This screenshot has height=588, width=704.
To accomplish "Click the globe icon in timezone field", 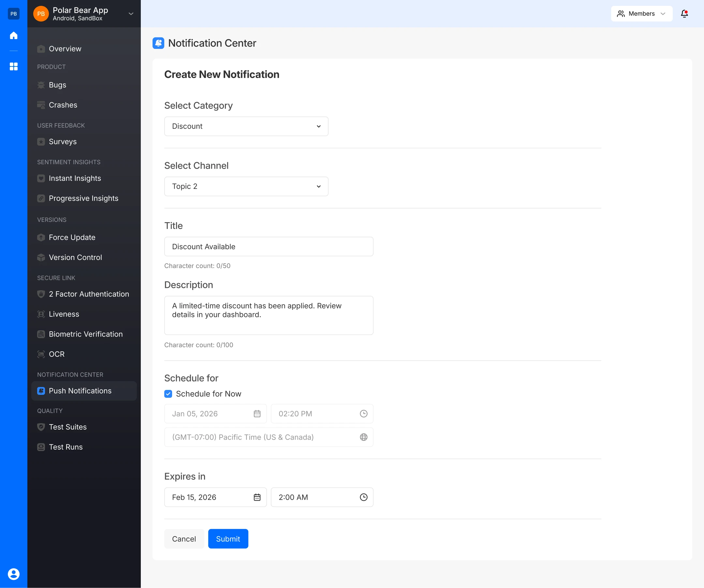I will [x=364, y=437].
